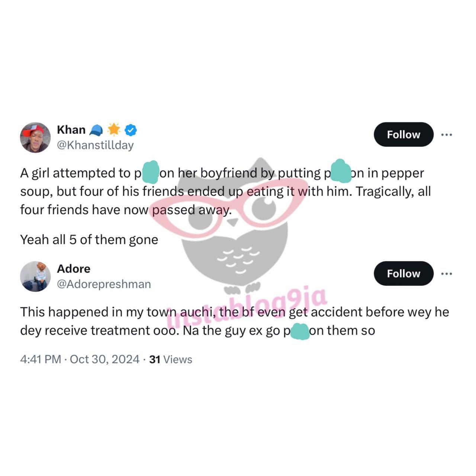Open more options for Khan's tweet
This screenshot has height=476, width=476.
[446, 135]
